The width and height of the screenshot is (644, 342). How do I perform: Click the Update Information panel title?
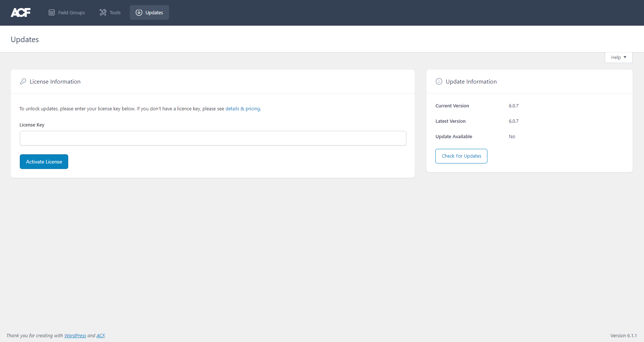(x=471, y=81)
